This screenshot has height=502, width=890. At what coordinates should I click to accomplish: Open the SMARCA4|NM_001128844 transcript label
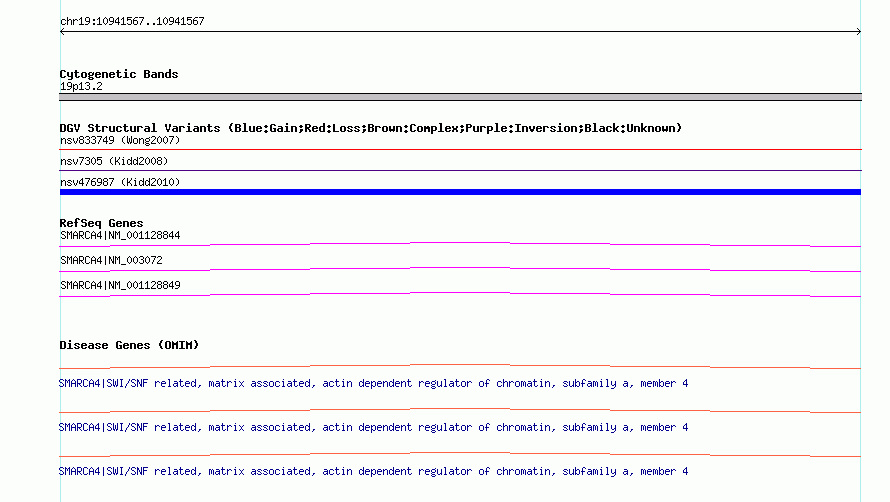pyautogui.click(x=120, y=235)
